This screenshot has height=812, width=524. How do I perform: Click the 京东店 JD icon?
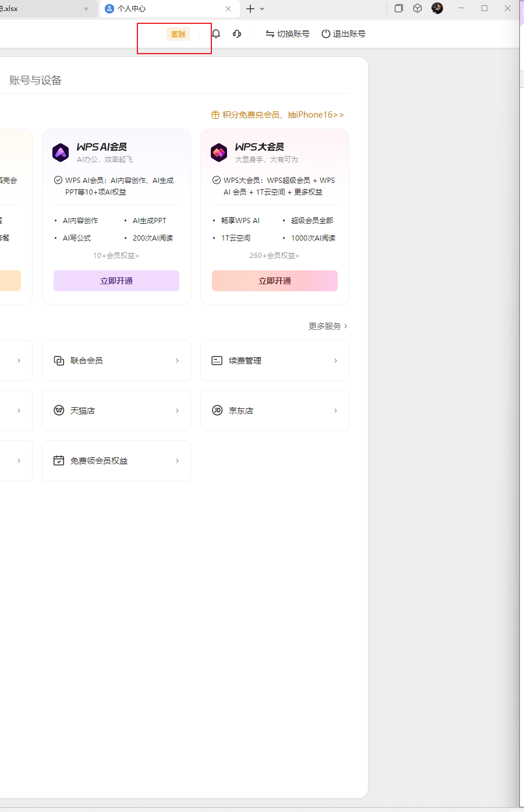(217, 410)
